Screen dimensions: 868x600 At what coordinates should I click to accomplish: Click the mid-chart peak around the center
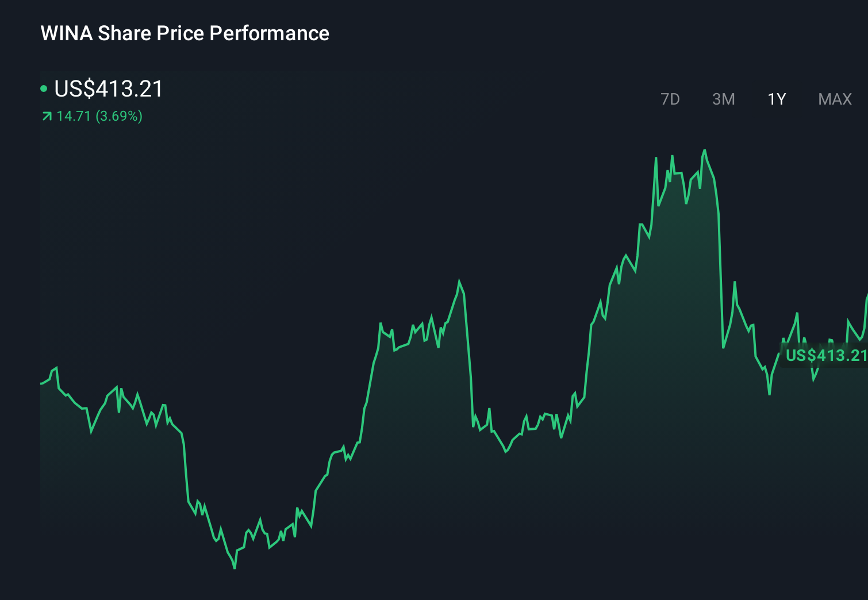click(x=460, y=280)
